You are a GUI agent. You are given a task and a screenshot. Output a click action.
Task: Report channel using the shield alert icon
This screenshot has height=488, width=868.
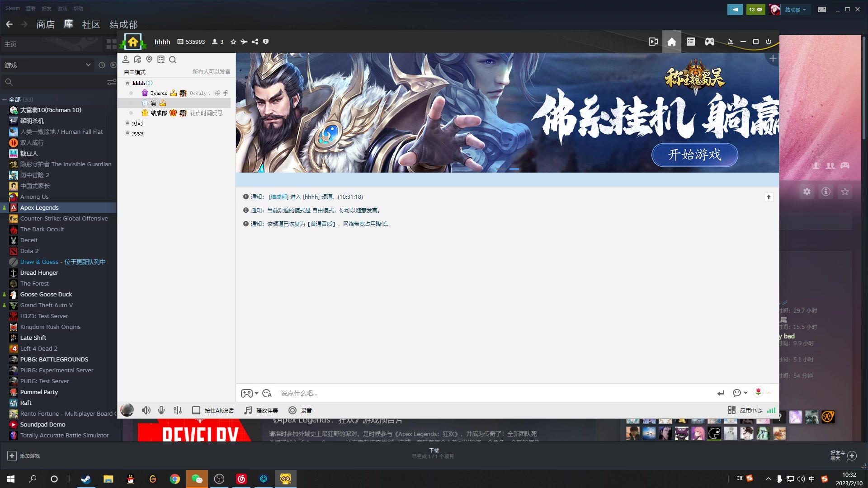point(266,42)
